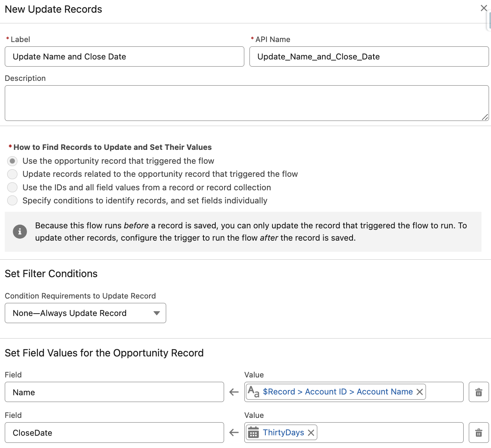Remove the ThirtyDays resource pill
This screenshot has width=491, height=448.
(312, 433)
